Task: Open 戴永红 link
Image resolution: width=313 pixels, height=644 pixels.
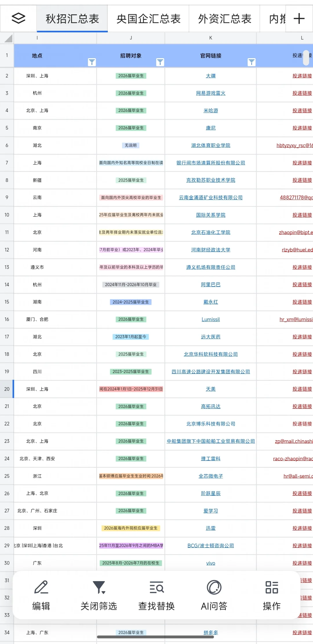Action: click(x=211, y=302)
